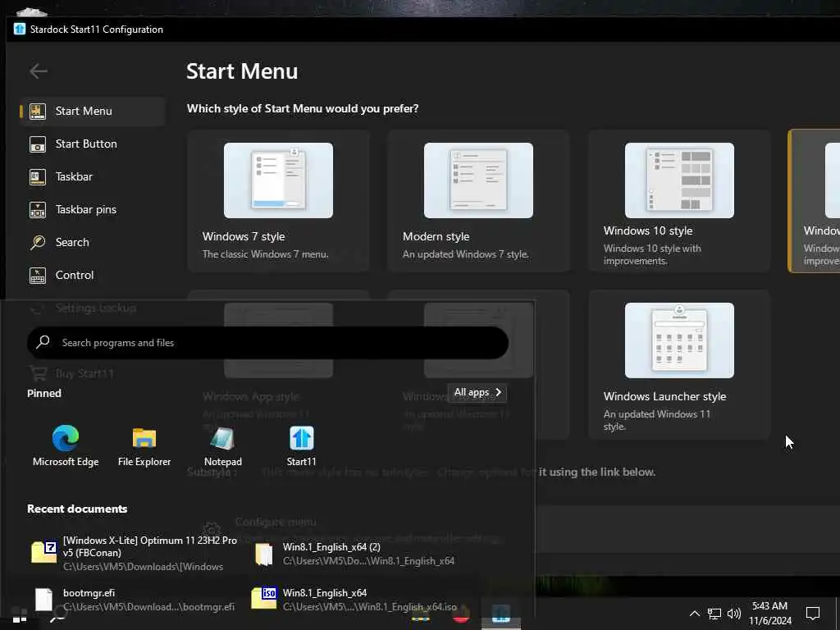The width and height of the screenshot is (840, 630).
Task: Choose the Windows Launcher style thumbnail
Action: tap(679, 340)
